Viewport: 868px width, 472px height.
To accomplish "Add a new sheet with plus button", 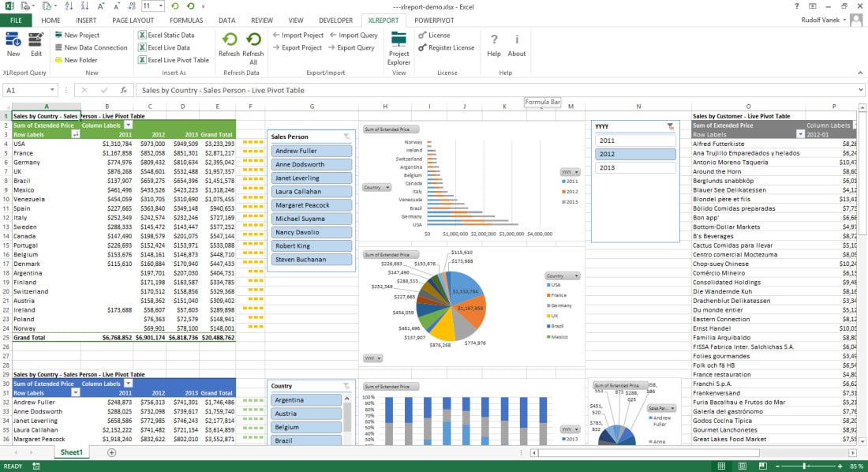I will tap(111, 452).
